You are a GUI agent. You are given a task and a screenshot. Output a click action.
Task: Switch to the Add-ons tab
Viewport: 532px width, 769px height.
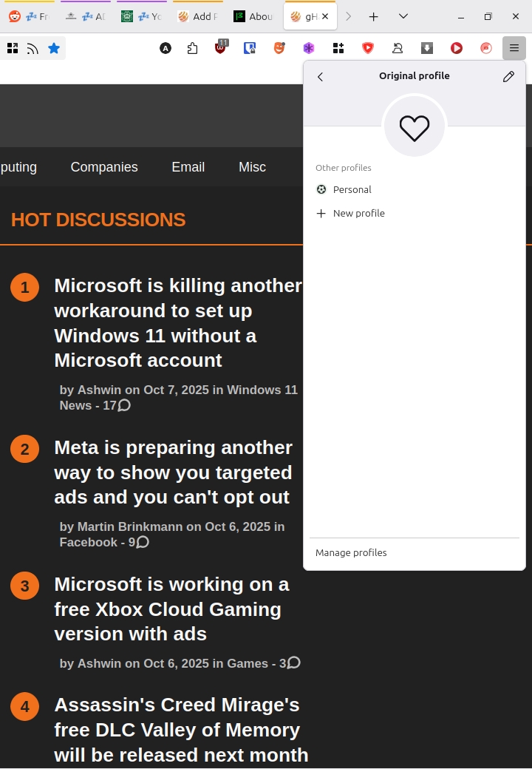pyautogui.click(x=197, y=16)
